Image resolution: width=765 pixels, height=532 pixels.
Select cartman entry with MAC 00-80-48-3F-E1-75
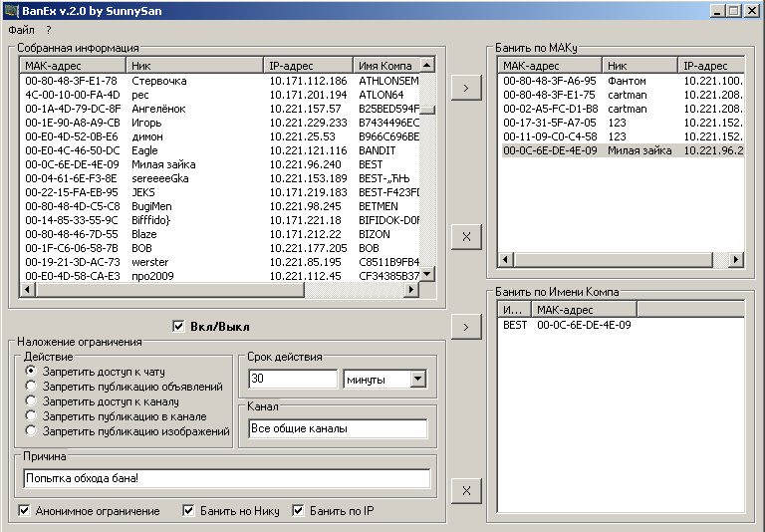pyautogui.click(x=622, y=95)
